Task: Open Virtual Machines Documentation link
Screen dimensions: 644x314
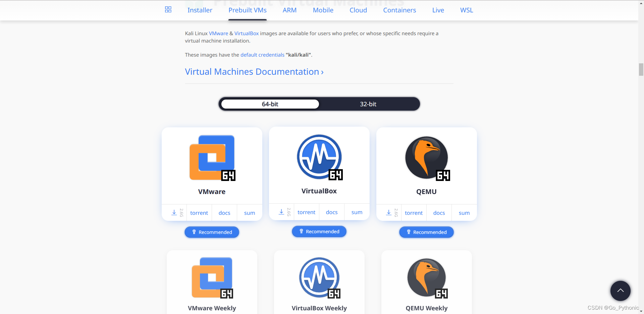Action: (254, 72)
